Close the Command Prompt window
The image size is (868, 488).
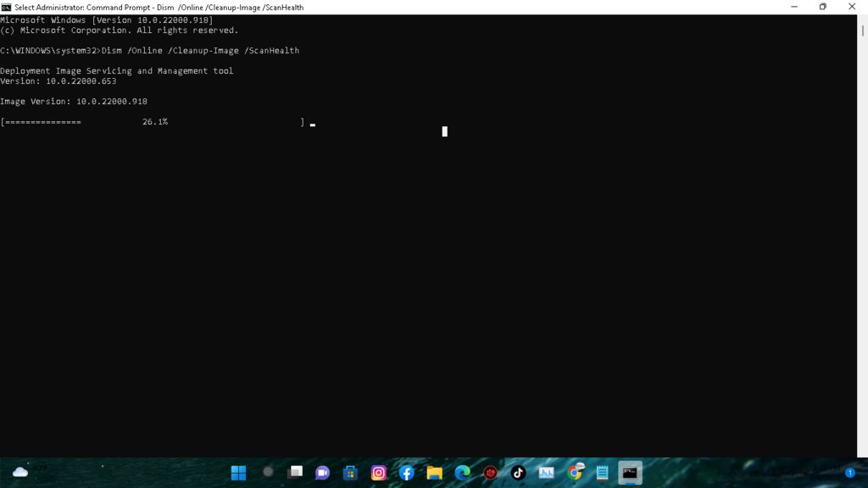(x=852, y=7)
